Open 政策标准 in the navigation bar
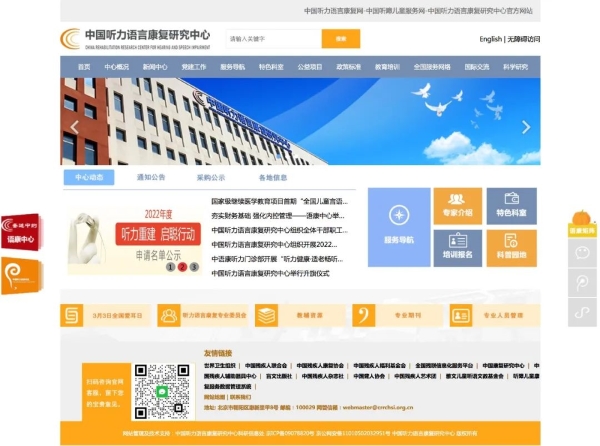The width and height of the screenshot is (600, 446). pos(348,67)
